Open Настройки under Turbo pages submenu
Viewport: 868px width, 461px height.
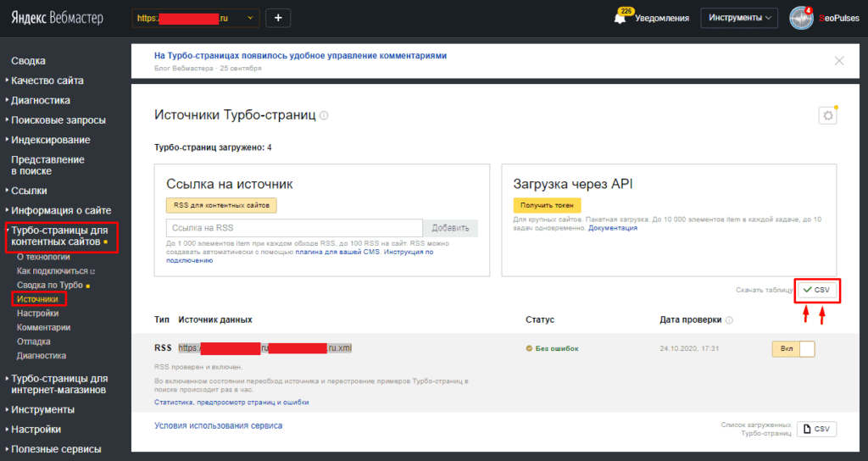coord(37,314)
